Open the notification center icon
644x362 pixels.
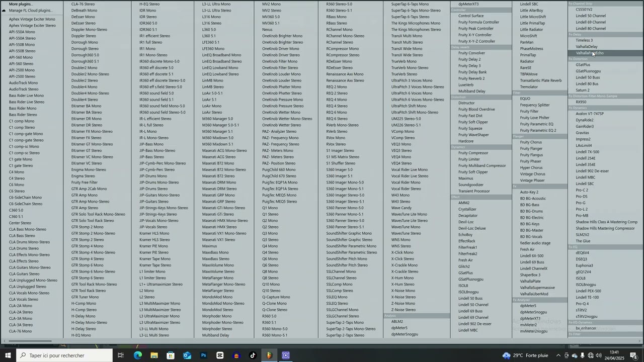(x=633, y=355)
